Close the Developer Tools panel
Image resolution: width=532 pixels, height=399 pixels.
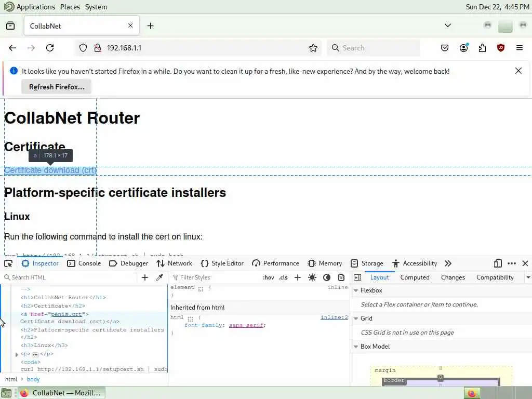tap(525, 263)
